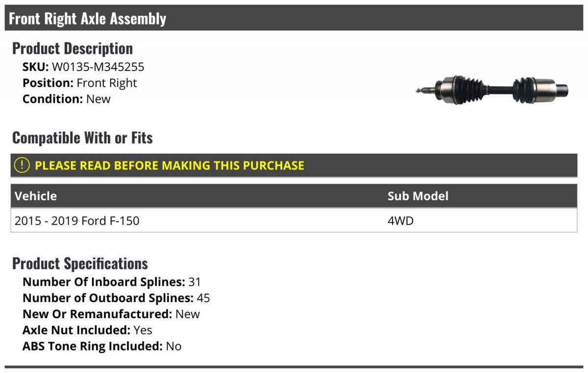Viewport: 588px width, 373px height.
Task: Click the Position: Front Right line
Action: coord(80,83)
